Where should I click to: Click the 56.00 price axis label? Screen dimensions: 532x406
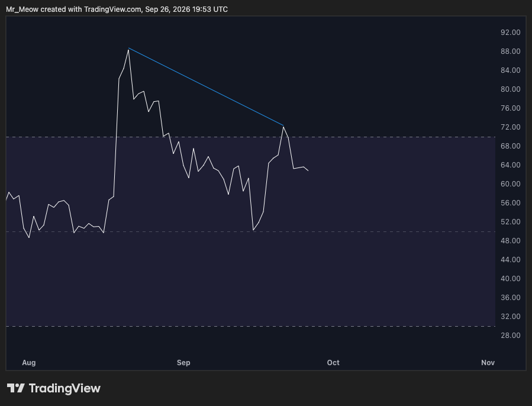coord(510,202)
